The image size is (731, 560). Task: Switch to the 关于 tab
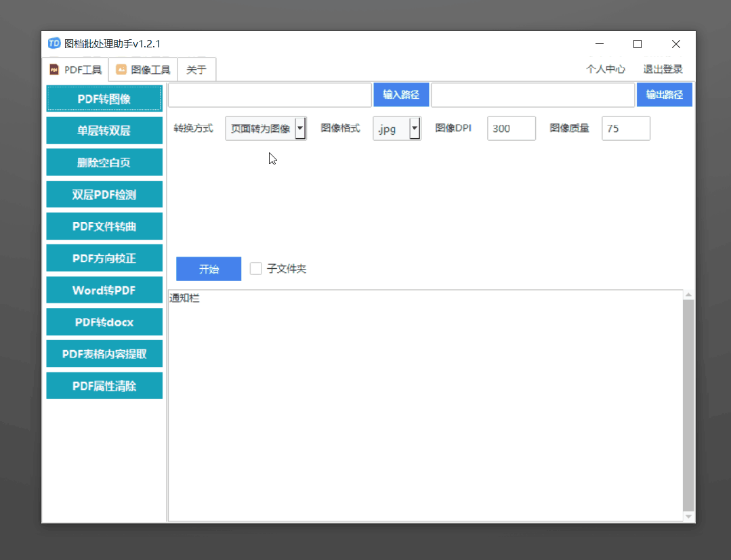click(196, 69)
